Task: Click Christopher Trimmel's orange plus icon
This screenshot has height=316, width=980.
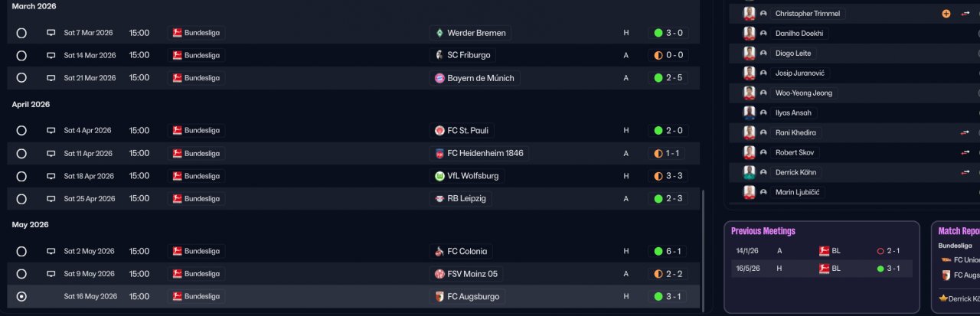Action: (x=946, y=14)
